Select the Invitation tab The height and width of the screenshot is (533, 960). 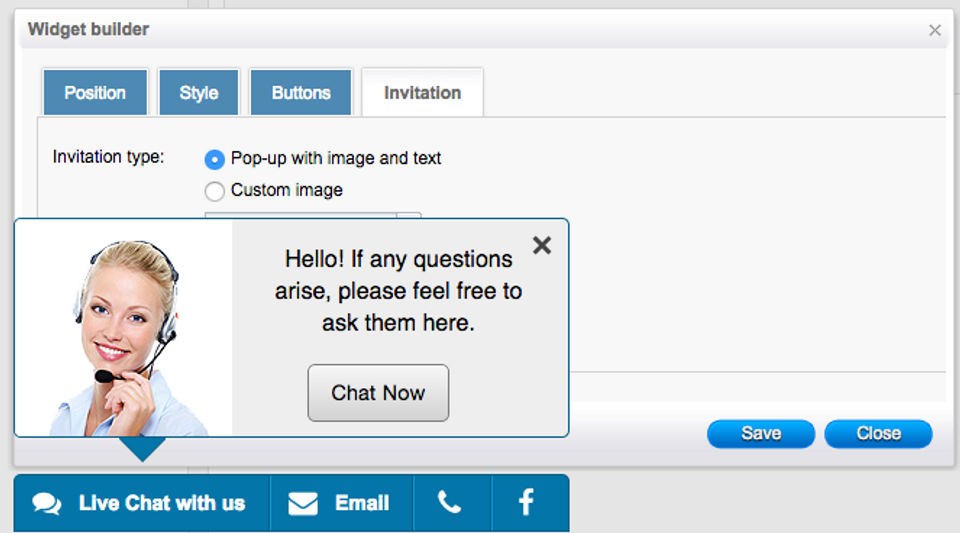(422, 93)
